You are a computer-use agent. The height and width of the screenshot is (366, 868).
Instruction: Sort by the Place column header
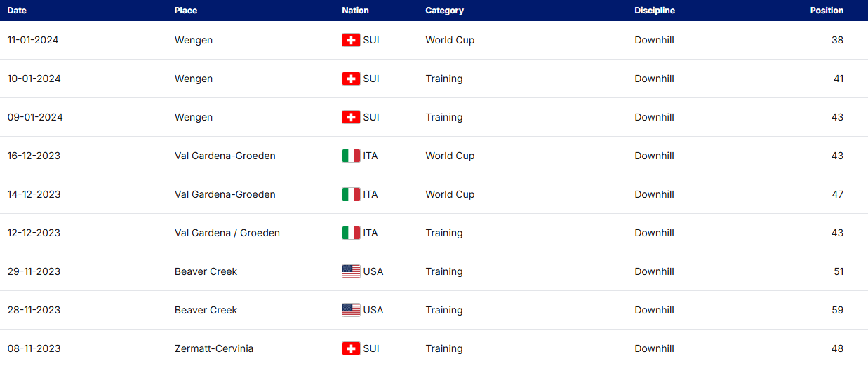(186, 11)
